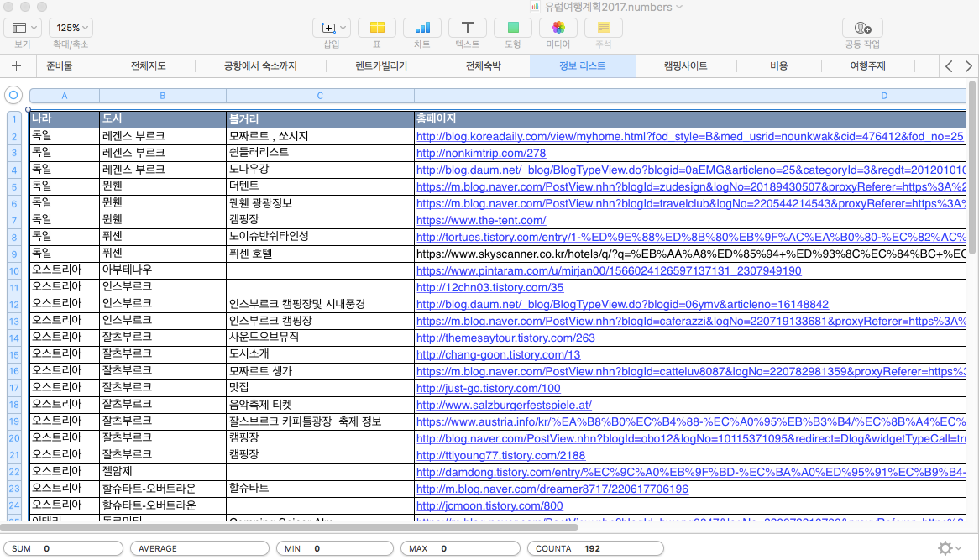Add a comment with the 주석 icon

pos(603,28)
